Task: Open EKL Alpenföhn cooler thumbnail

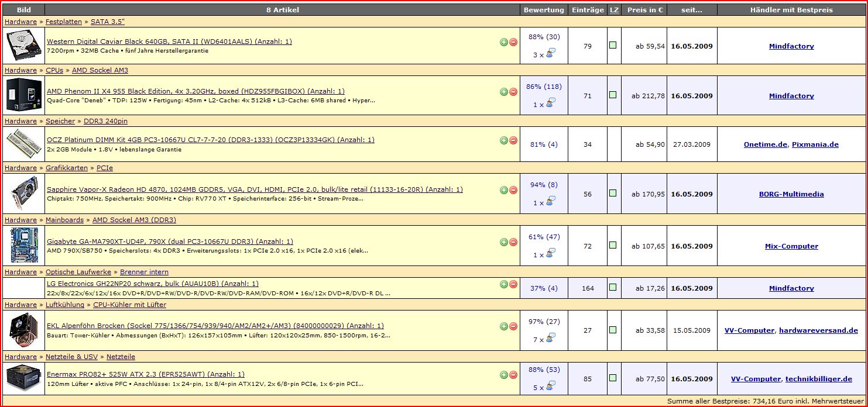Action: pos(24,330)
